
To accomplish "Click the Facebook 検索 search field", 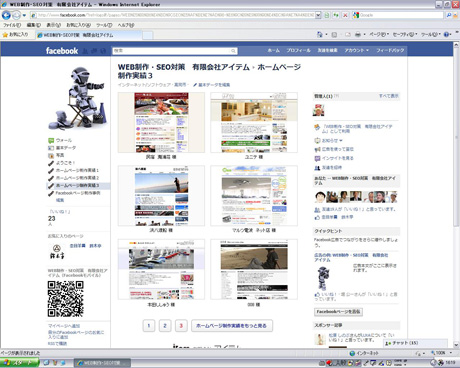I will [174, 51].
